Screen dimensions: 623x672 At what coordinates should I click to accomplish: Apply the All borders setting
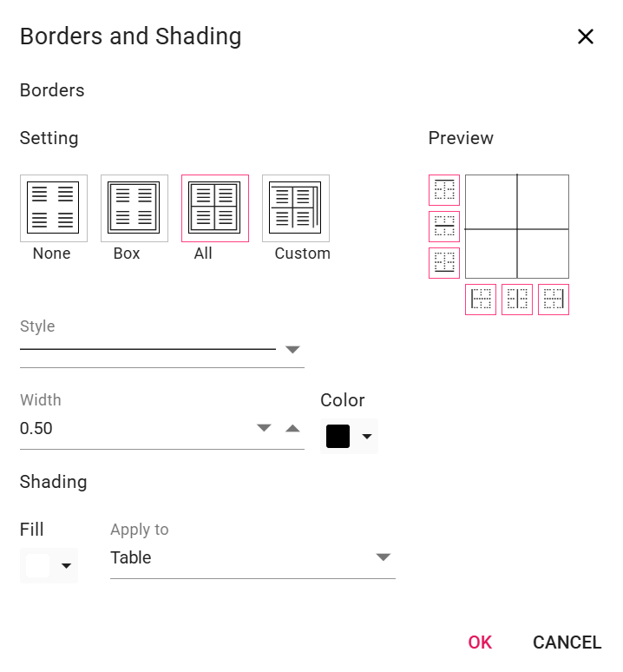click(214, 208)
